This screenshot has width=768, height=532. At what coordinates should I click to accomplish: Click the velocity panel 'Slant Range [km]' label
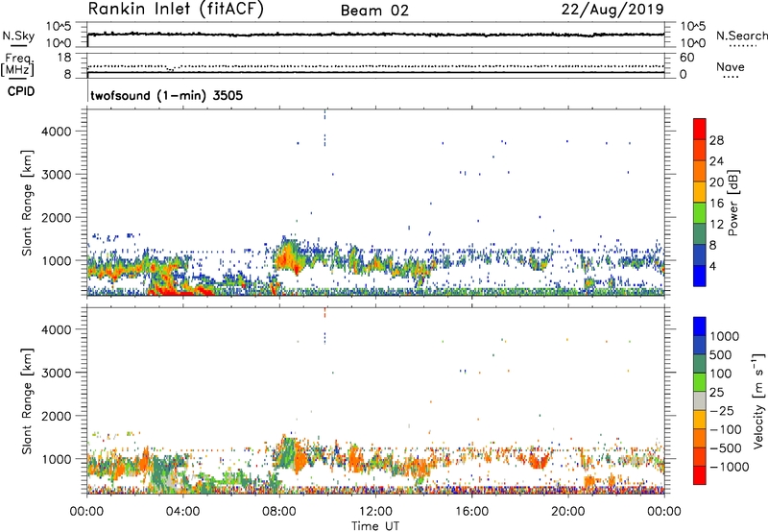27,401
